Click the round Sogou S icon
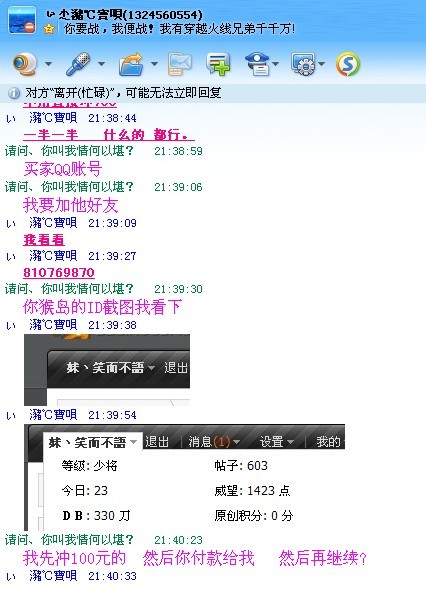Viewport: 426px width, 590px height. pyautogui.click(x=348, y=64)
